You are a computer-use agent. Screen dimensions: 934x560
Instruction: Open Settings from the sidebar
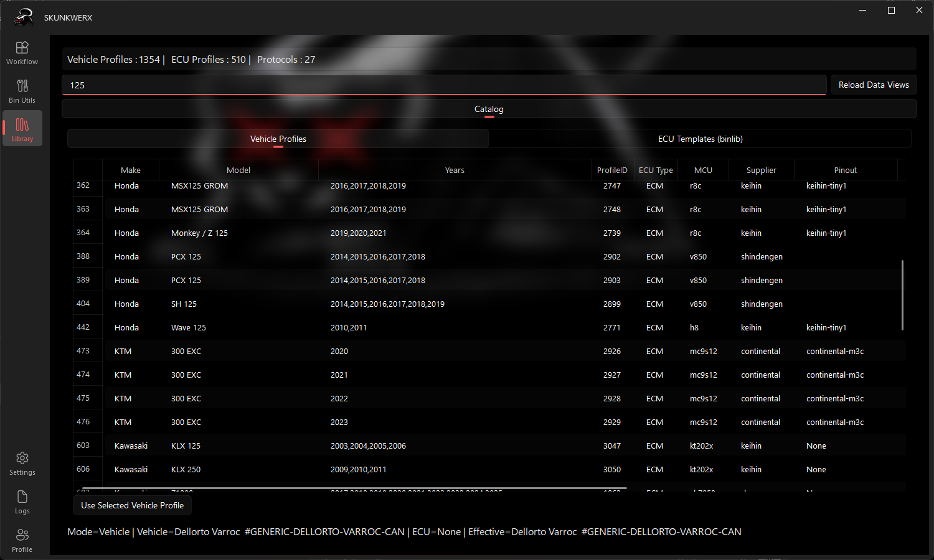pyautogui.click(x=22, y=464)
